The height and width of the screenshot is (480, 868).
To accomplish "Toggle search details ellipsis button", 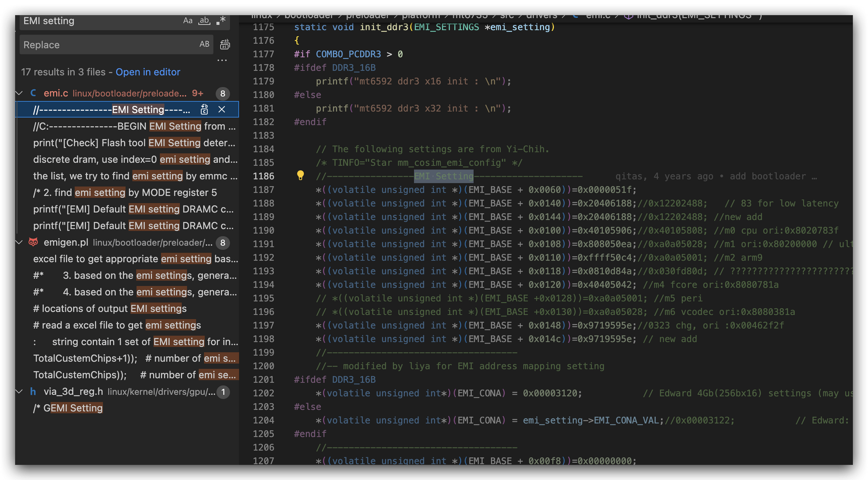I will (x=222, y=60).
